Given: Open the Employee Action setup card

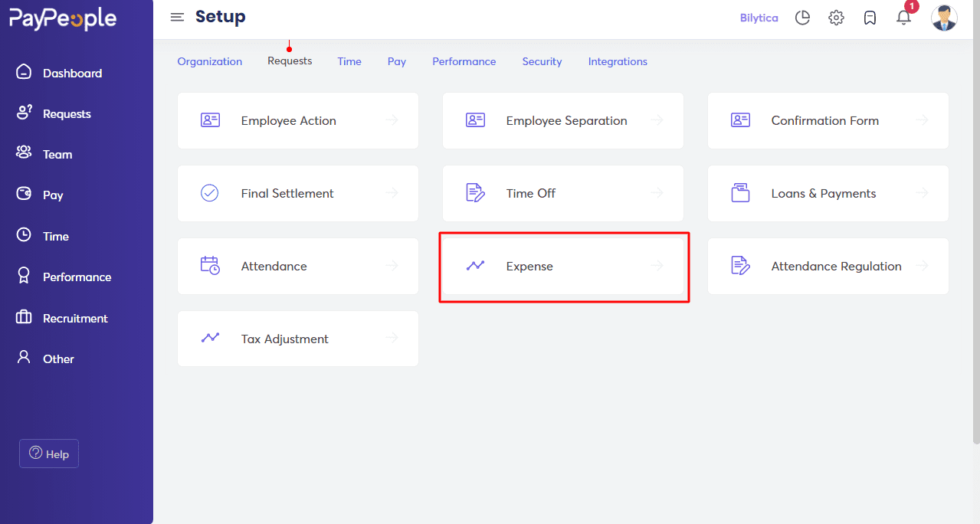Looking at the screenshot, I should coord(298,120).
